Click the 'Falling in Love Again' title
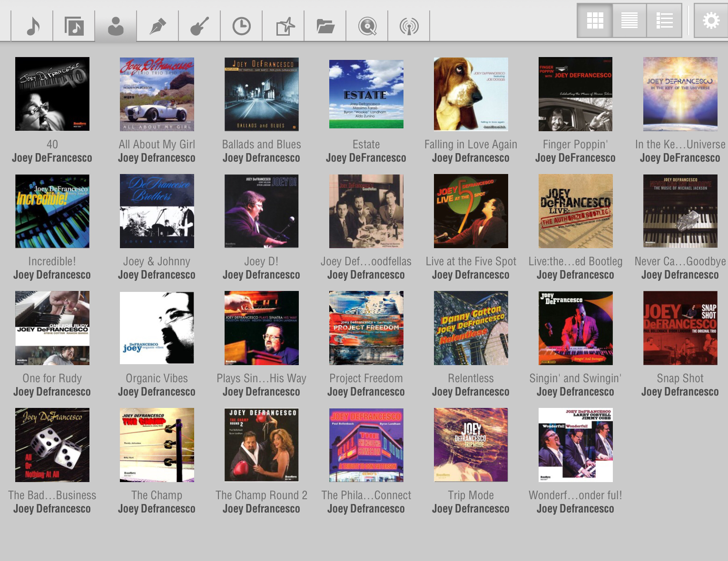 [x=471, y=144]
